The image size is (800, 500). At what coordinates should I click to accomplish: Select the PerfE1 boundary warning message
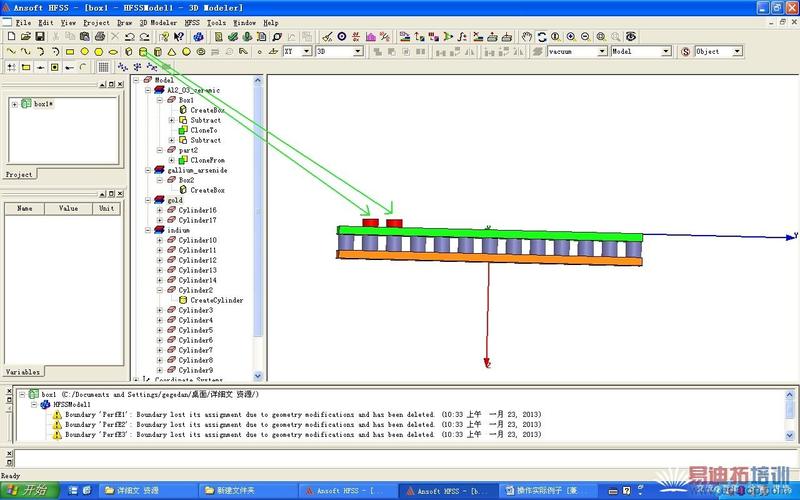click(303, 415)
